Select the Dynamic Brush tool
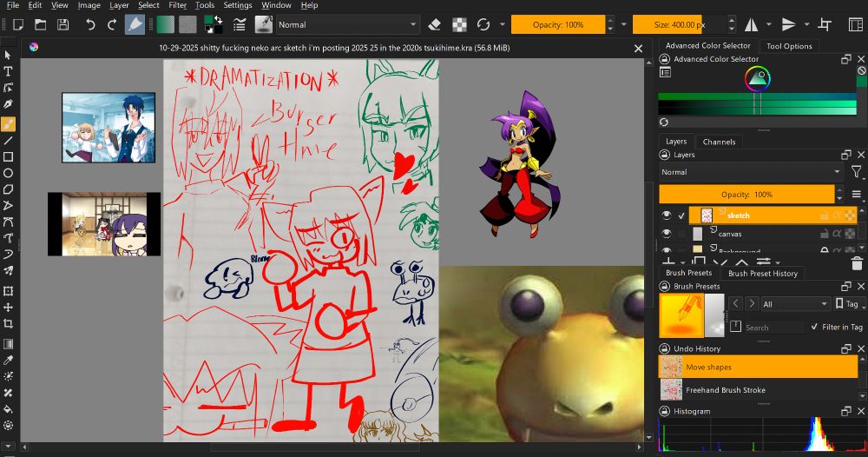 coord(8,255)
